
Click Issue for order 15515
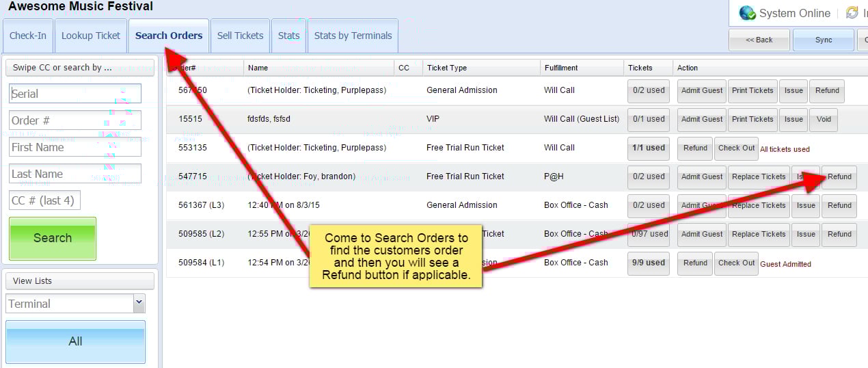coord(794,119)
